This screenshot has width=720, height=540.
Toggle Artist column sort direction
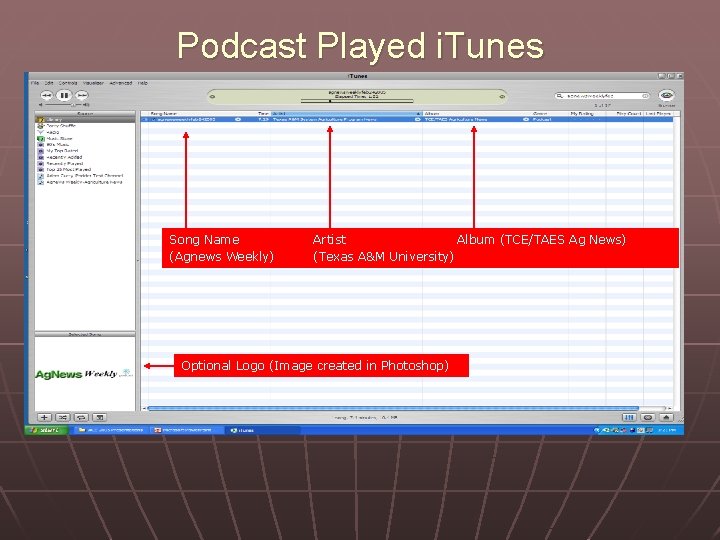click(x=346, y=113)
